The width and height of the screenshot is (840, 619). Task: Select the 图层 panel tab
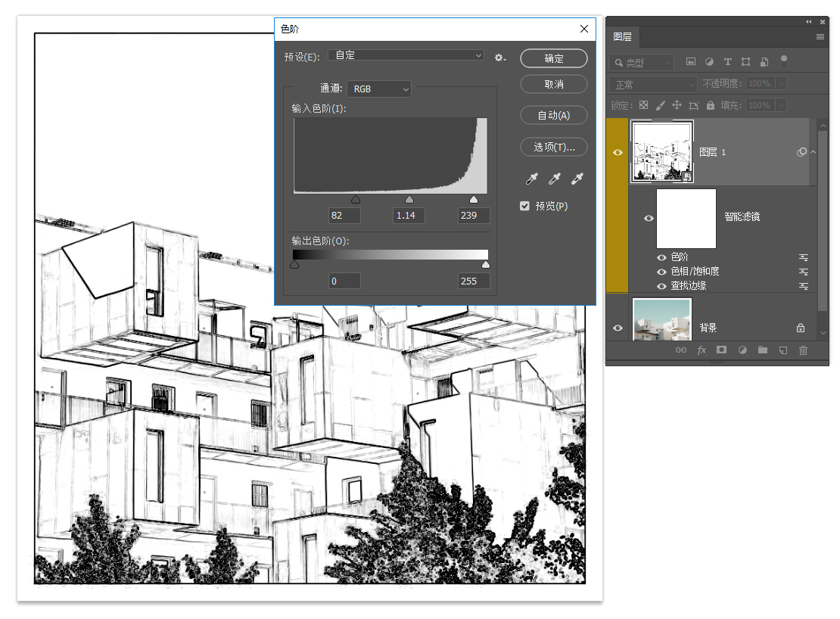pyautogui.click(x=622, y=36)
